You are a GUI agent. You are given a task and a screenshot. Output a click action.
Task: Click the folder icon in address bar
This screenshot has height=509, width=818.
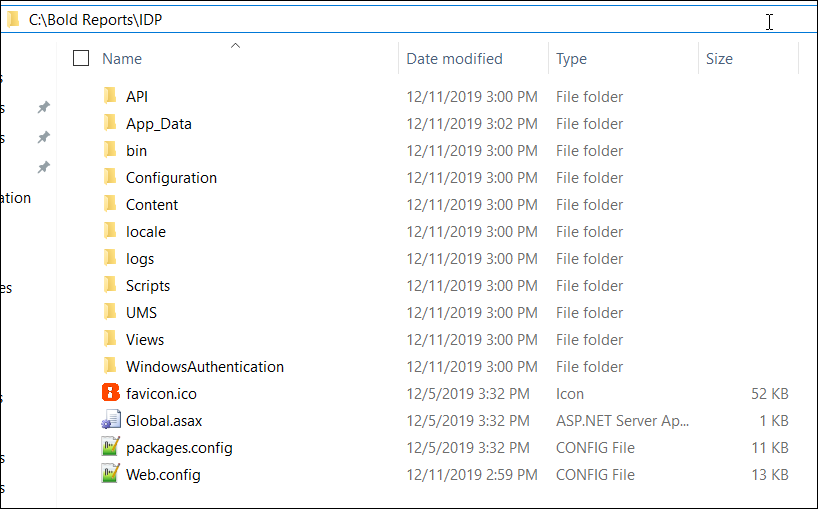pos(13,20)
